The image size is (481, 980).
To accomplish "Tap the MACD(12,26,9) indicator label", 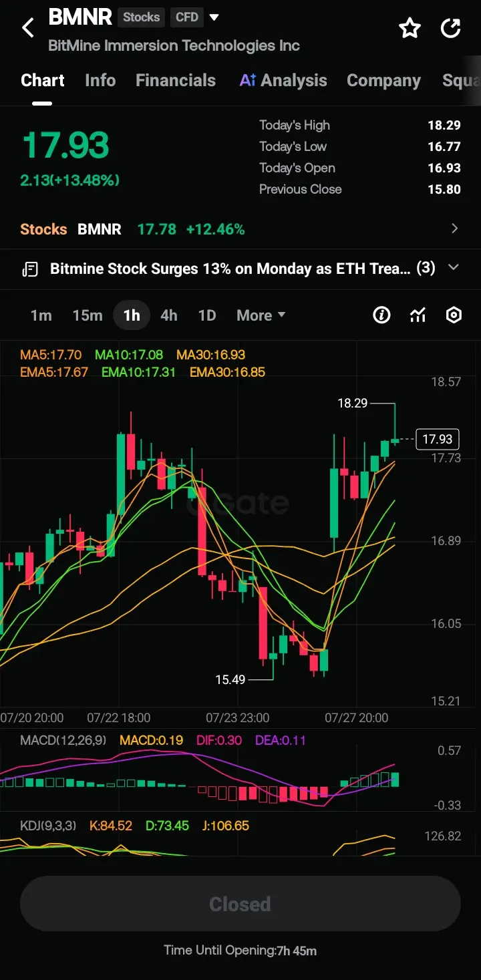I will click(x=63, y=740).
